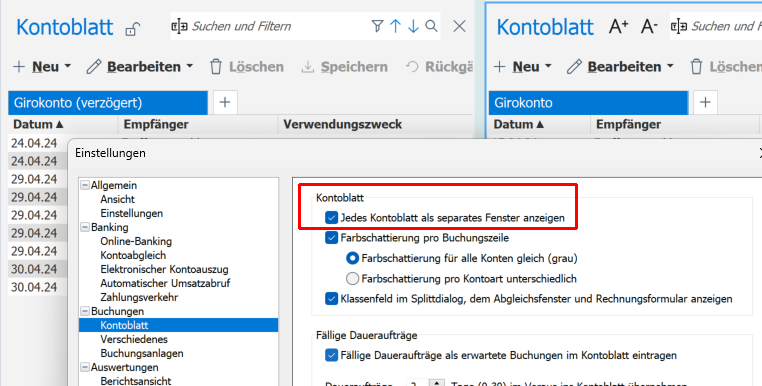Decrease font size with A- icon
762x386 pixels.
[649, 26]
